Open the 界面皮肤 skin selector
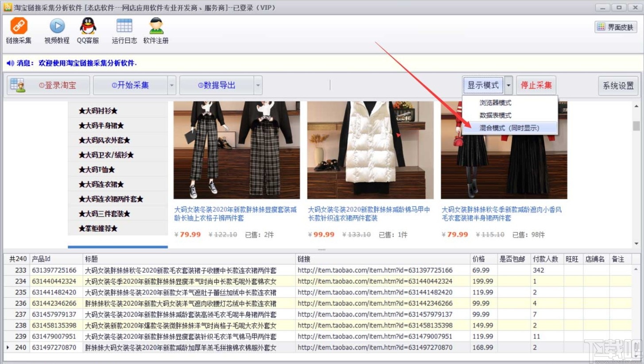The image size is (644, 364). click(x=616, y=27)
